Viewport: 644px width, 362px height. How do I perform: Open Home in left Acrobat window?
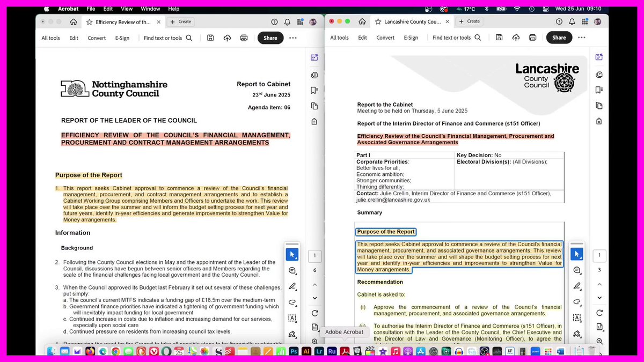tap(73, 22)
